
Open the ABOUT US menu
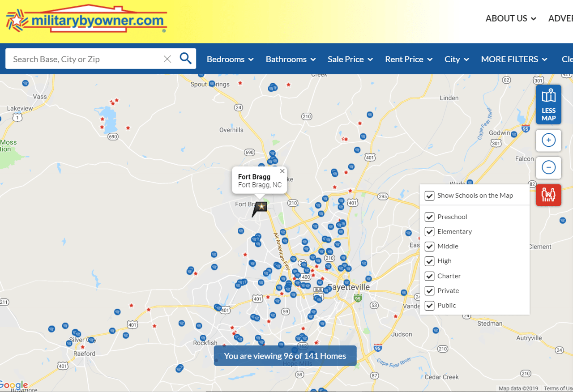coord(511,18)
